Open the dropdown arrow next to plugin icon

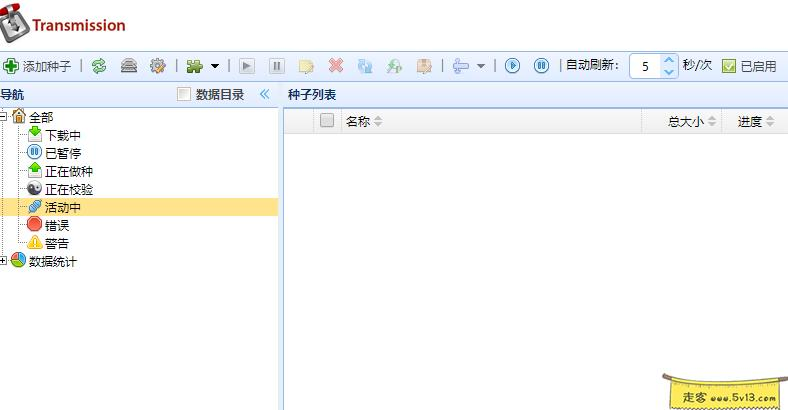(x=215, y=66)
